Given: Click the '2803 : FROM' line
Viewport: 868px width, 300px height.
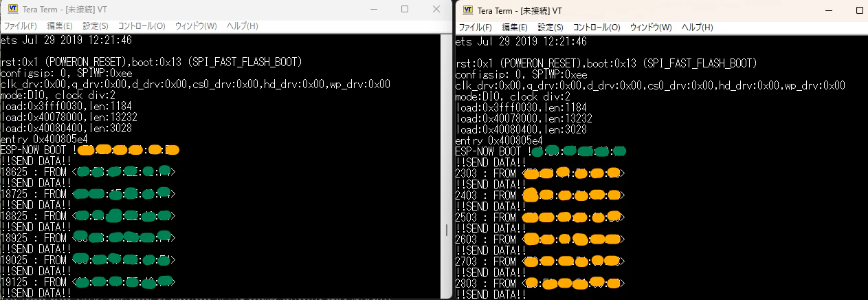Looking at the screenshot, I should pyautogui.click(x=540, y=283).
